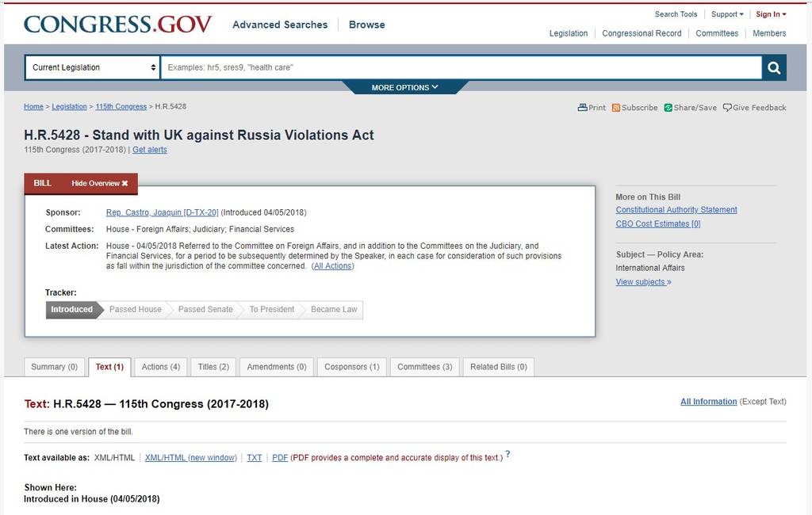Select the Text (1) tab
This screenshot has width=812, height=515.
[109, 367]
